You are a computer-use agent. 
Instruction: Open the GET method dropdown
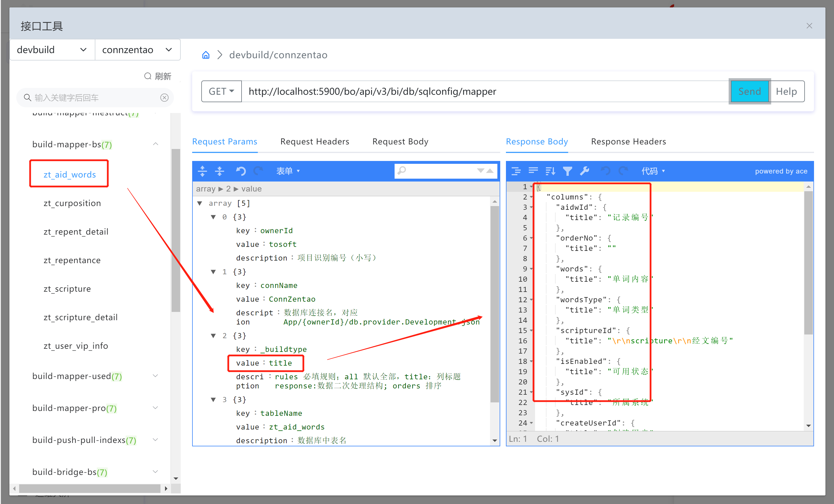(221, 91)
